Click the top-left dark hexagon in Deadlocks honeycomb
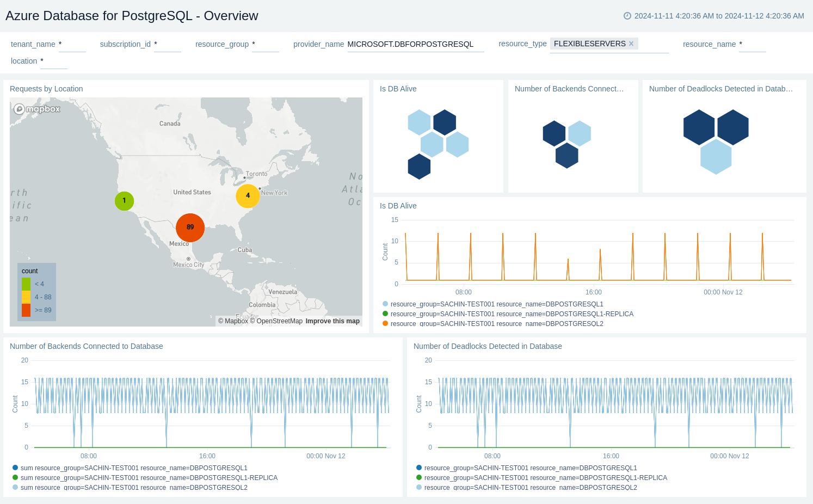 (699, 127)
